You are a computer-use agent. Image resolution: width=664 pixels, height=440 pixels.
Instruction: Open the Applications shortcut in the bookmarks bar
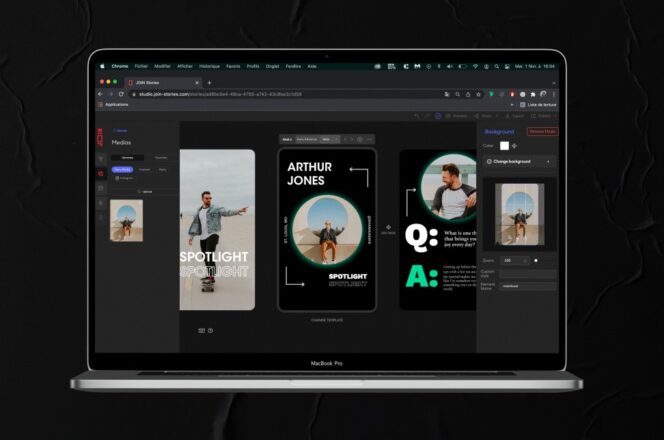[113, 105]
